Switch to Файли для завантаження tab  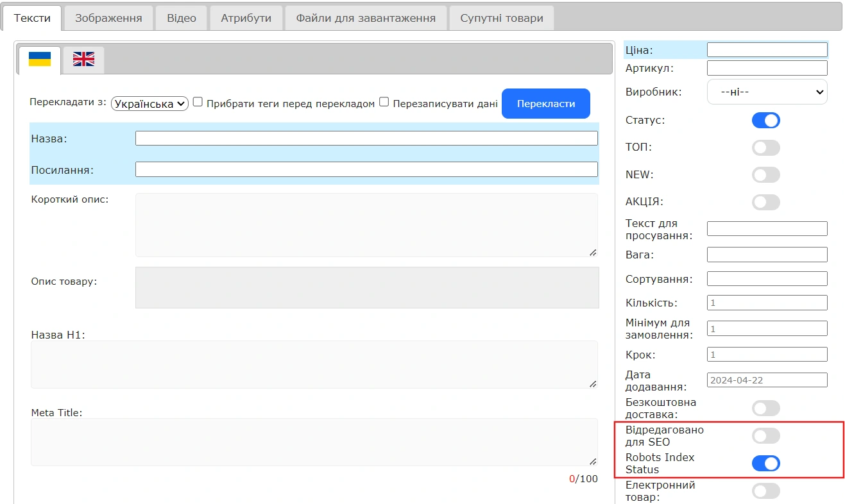[x=366, y=18]
